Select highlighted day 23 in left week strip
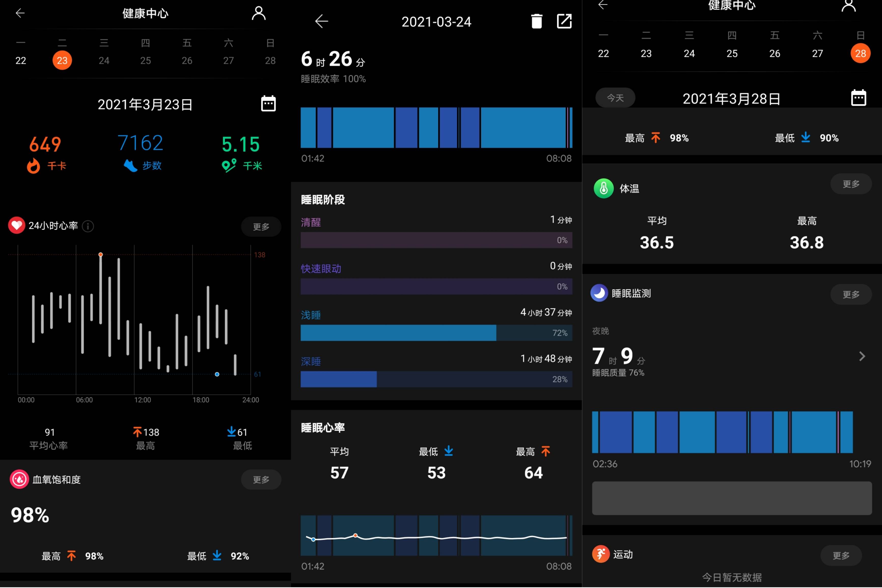The width and height of the screenshot is (882, 588). [x=62, y=60]
